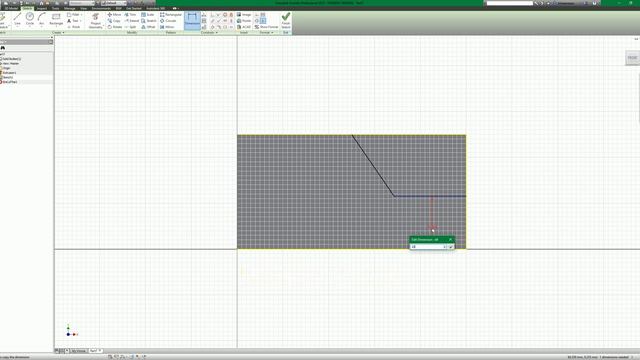Select Extrusion1 in browser tree
The height and width of the screenshot is (360, 640).
(9, 73)
